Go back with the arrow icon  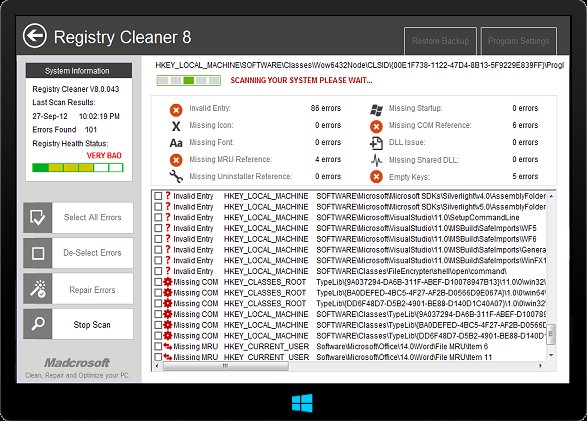pos(35,36)
